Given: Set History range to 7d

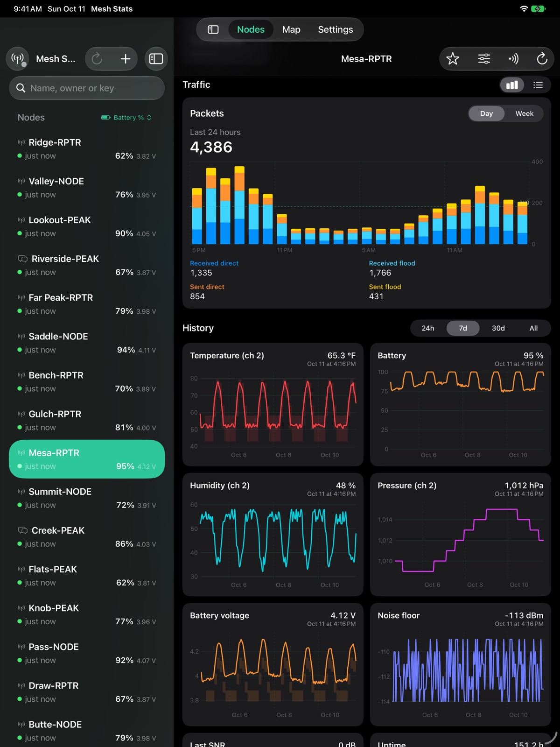Looking at the screenshot, I should tap(463, 328).
